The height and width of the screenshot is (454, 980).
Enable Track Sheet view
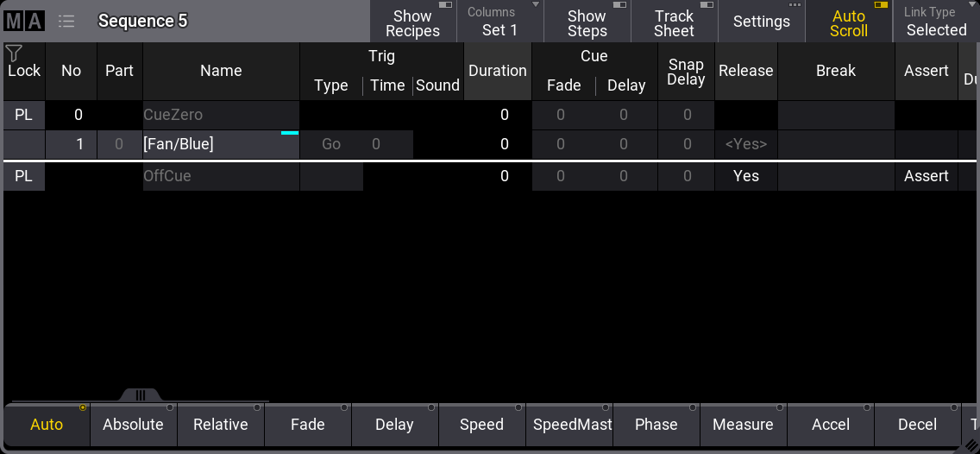674,22
